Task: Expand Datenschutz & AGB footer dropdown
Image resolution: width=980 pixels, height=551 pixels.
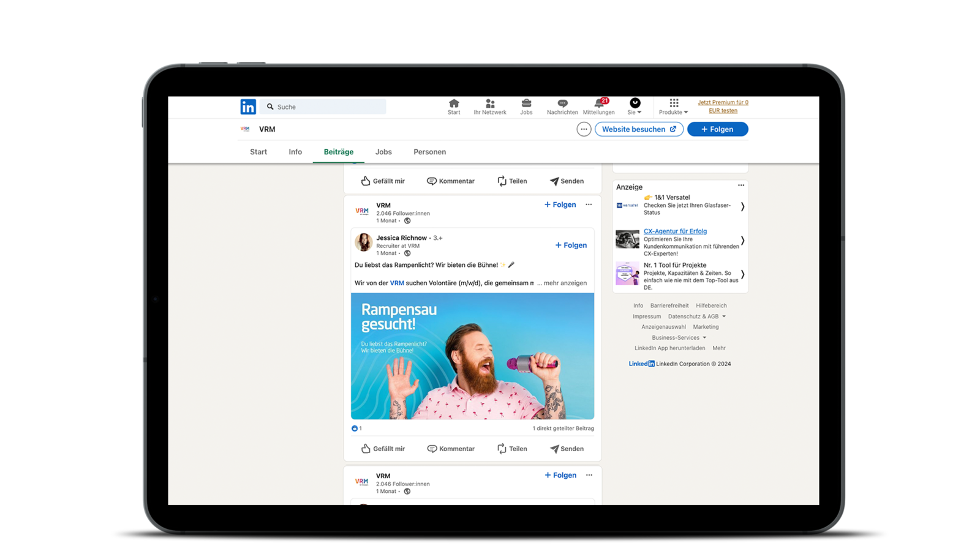Action: pos(697,317)
